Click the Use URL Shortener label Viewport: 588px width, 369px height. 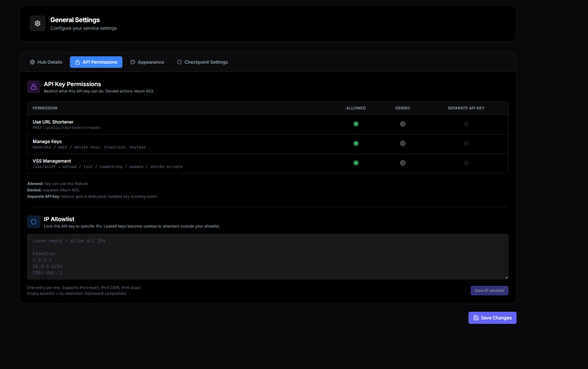(x=53, y=122)
